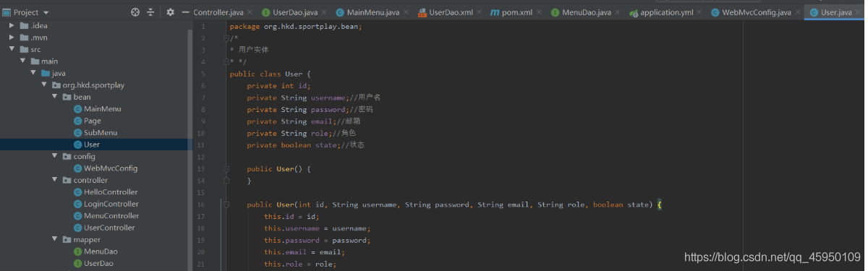This screenshot has height=271, width=868.
Task: Click the collapse all icon in Project panel
Action: 150,12
